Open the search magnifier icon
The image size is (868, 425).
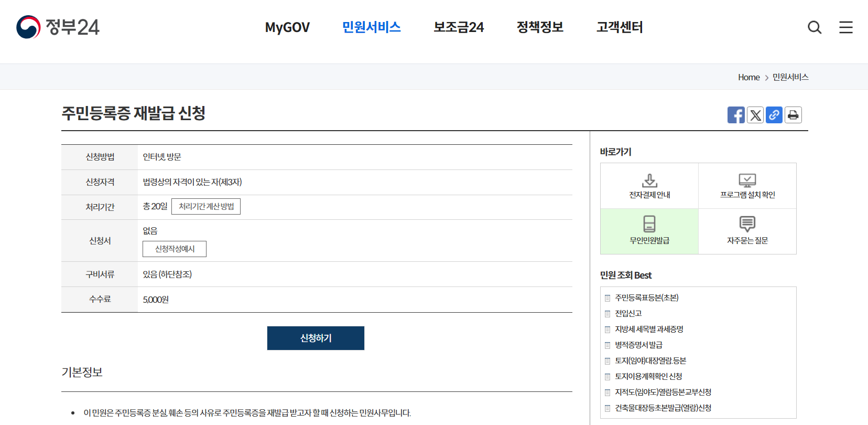click(x=815, y=27)
